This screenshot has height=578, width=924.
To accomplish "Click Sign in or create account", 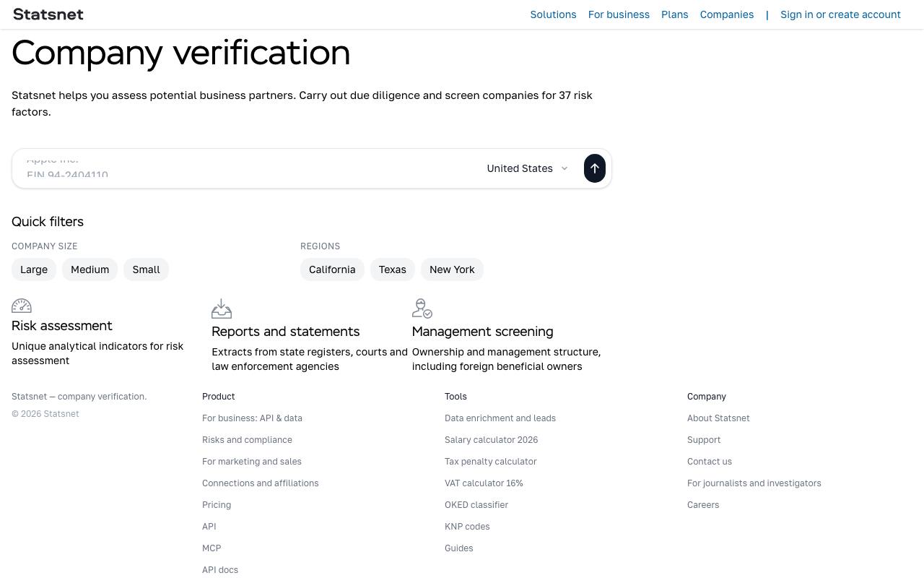I will click(840, 14).
